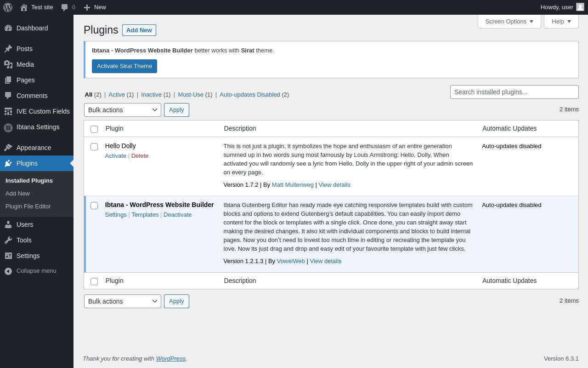The image size is (588, 368).
Task: Click the Media icon in the sidebar
Action: tap(8, 64)
